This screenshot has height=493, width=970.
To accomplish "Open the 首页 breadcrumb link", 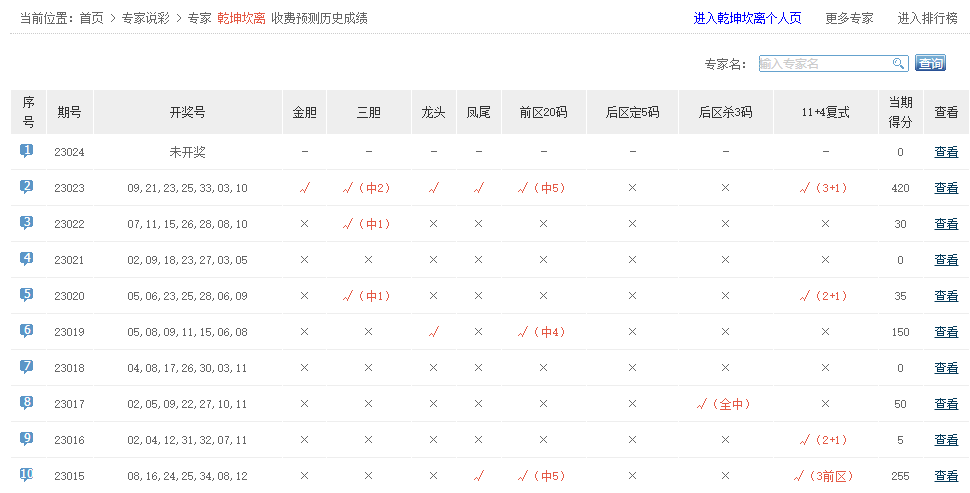I will click(91, 18).
